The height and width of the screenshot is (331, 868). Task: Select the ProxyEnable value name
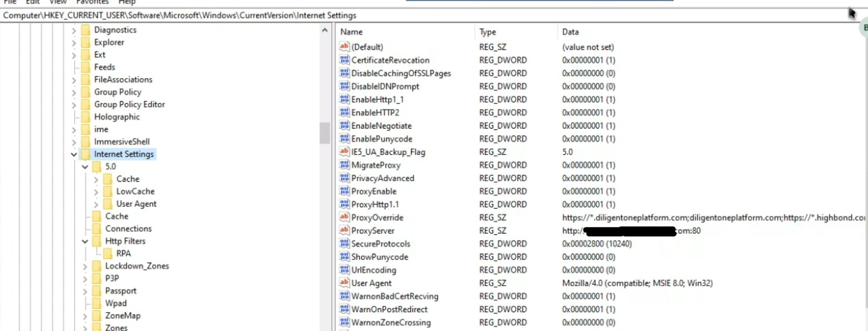click(374, 191)
